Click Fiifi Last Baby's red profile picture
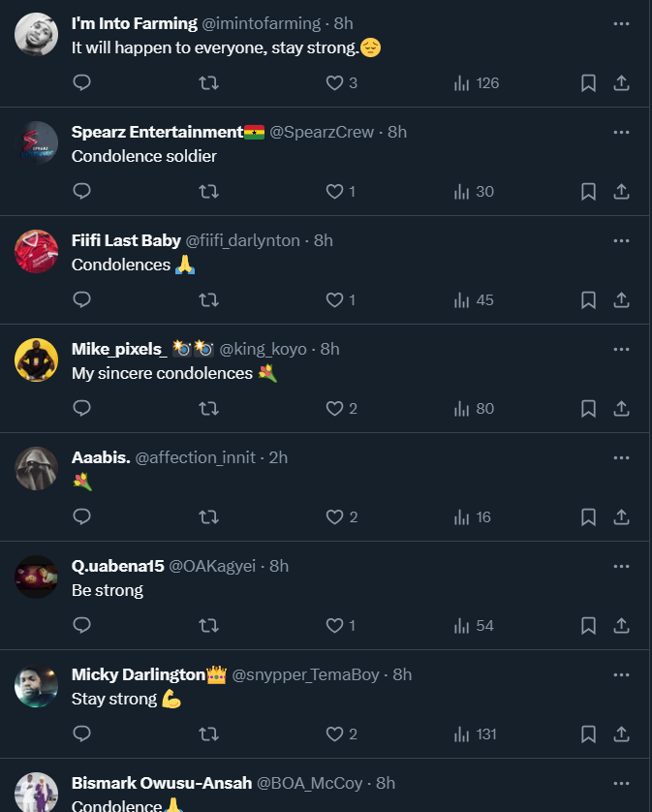Image resolution: width=652 pixels, height=812 pixels. click(37, 252)
